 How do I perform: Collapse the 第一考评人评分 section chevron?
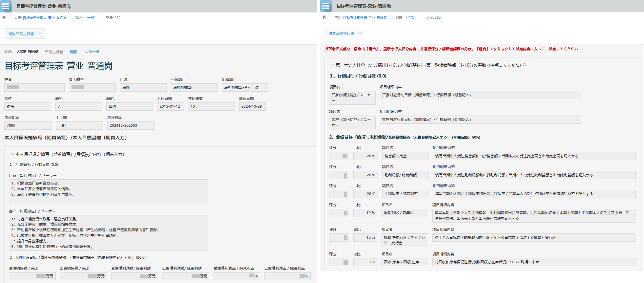[x=333, y=65]
